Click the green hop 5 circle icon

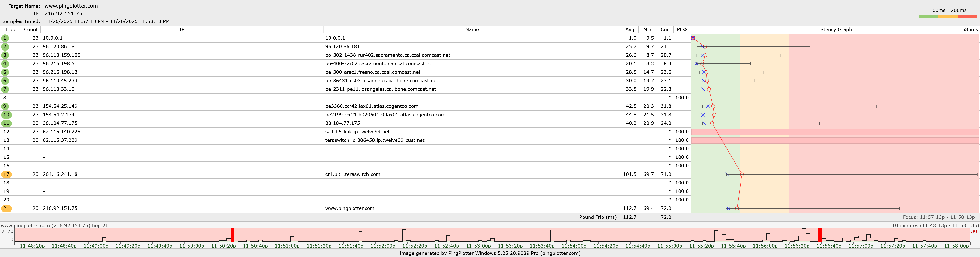coord(5,72)
